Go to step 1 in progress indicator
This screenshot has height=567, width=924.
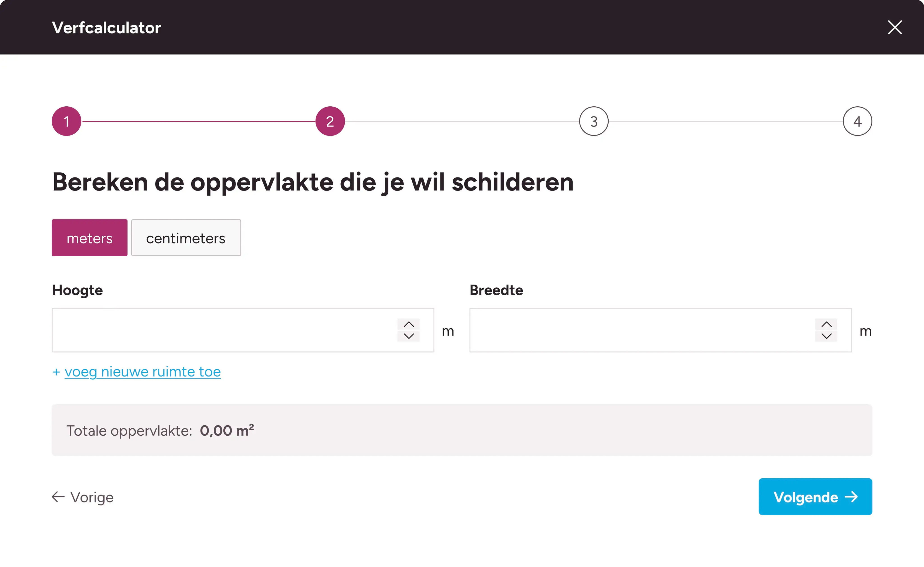66,121
